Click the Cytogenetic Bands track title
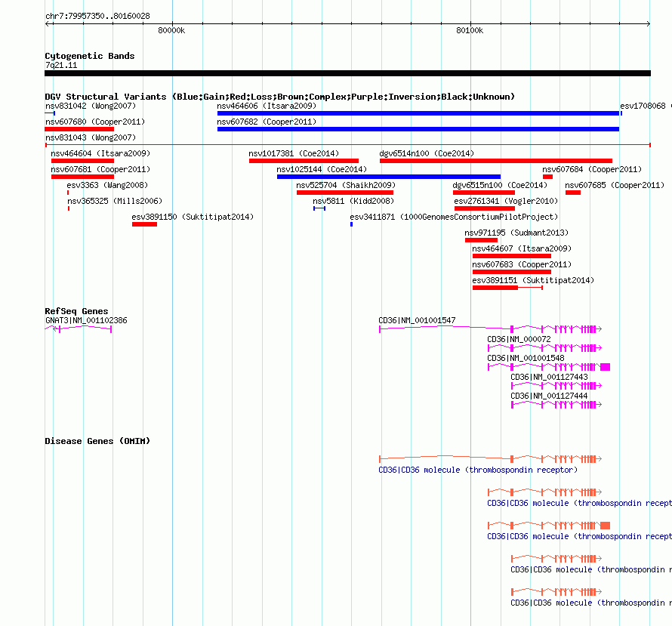The height and width of the screenshot is (626, 672). (90, 56)
